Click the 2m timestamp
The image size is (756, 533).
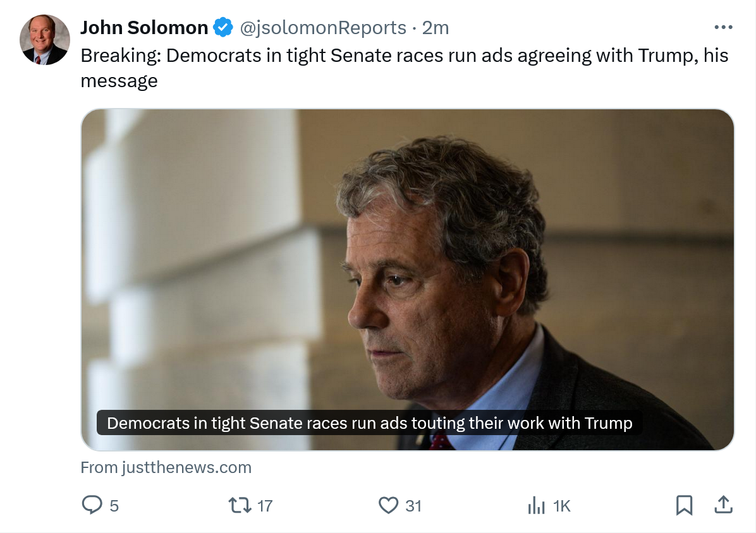pyautogui.click(x=436, y=28)
